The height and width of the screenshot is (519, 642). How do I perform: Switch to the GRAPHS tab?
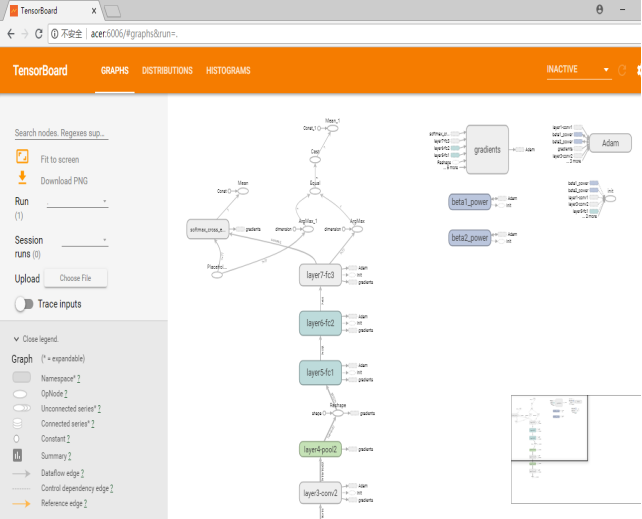tap(115, 70)
